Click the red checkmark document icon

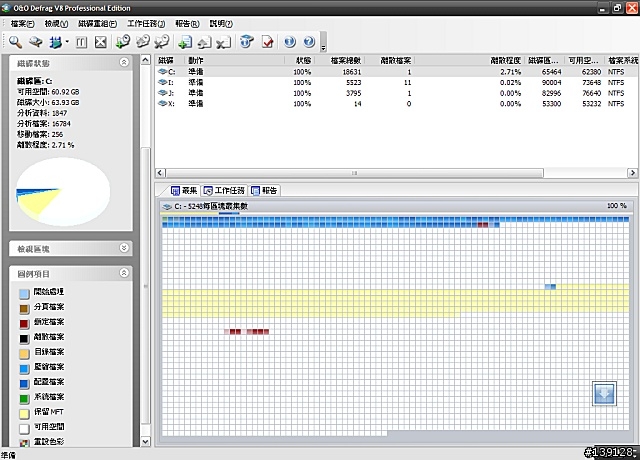coord(267,42)
